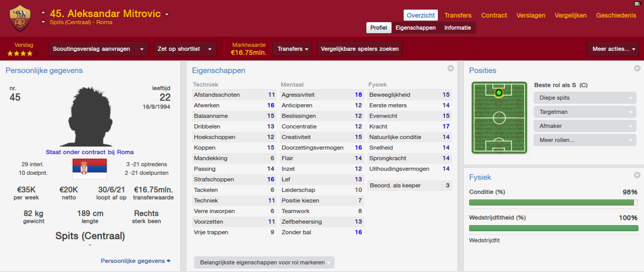Collapse the Eigenschappen panel arrow icon
The height and width of the screenshot is (272, 644).
(450, 68)
